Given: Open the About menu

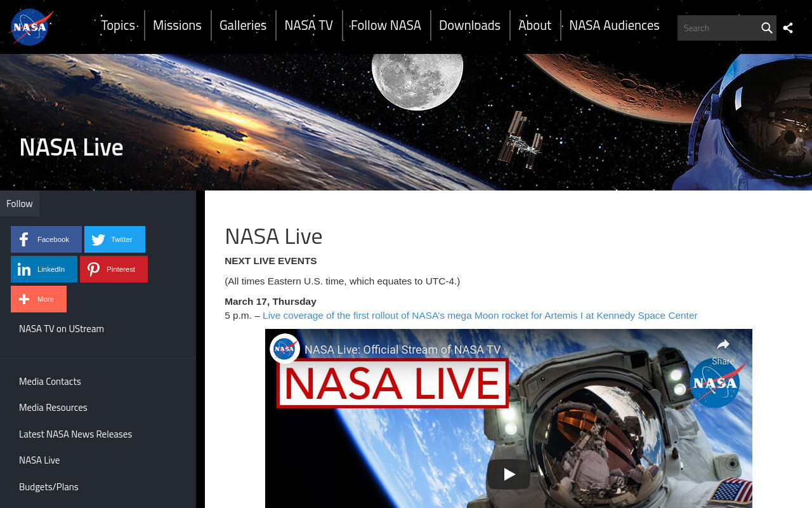Looking at the screenshot, I should point(535,25).
